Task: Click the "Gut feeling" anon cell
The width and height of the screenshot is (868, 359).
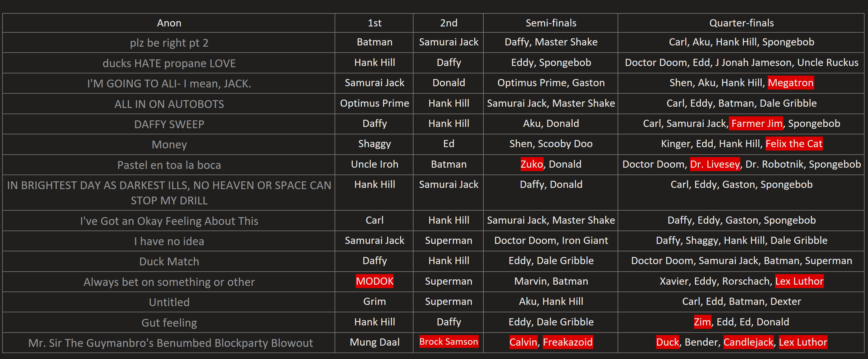Action: click(169, 323)
